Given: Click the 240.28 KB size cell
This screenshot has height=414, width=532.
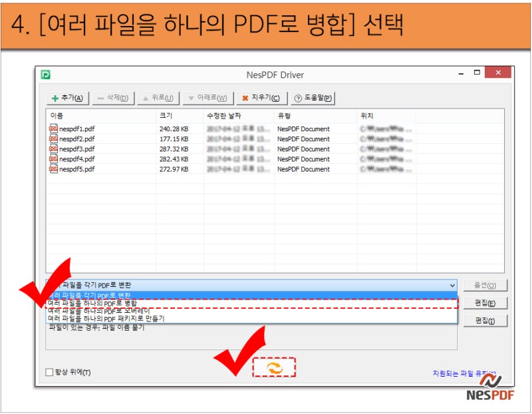Looking at the screenshot, I should tap(174, 129).
